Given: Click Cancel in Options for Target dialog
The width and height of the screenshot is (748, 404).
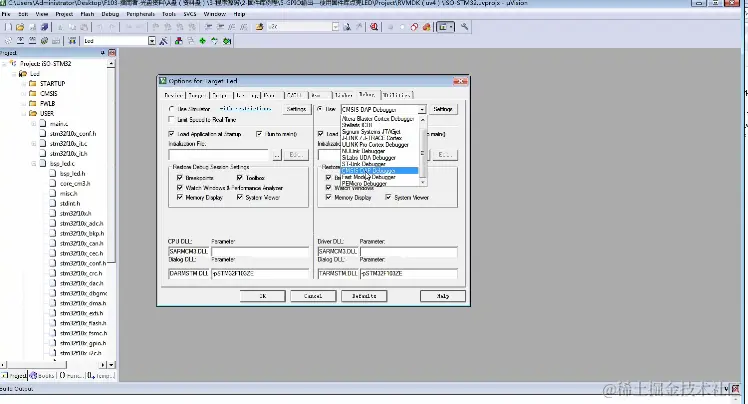Looking at the screenshot, I should coord(313,296).
